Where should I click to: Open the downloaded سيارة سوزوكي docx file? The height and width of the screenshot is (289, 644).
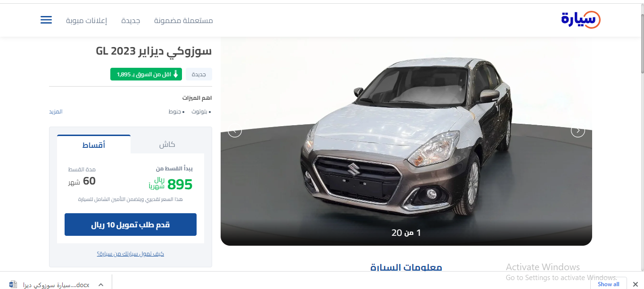pyautogui.click(x=56, y=285)
